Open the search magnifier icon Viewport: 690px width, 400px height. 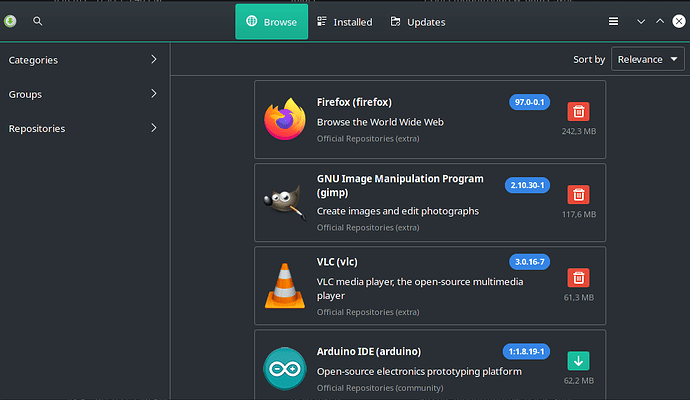click(38, 21)
